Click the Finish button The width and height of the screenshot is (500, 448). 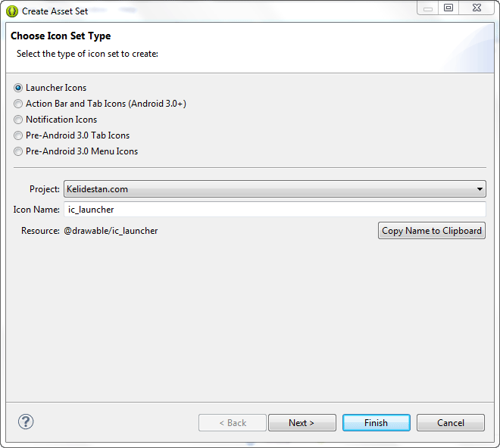[377, 423]
